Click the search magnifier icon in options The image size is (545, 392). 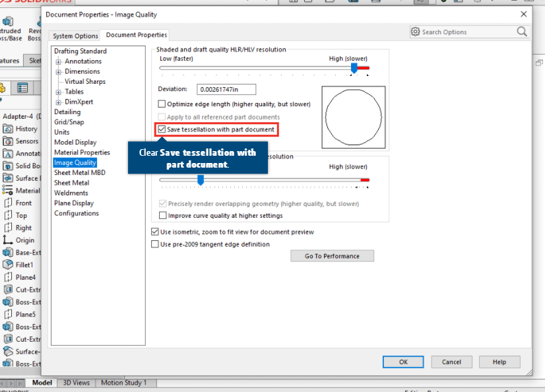[522, 32]
